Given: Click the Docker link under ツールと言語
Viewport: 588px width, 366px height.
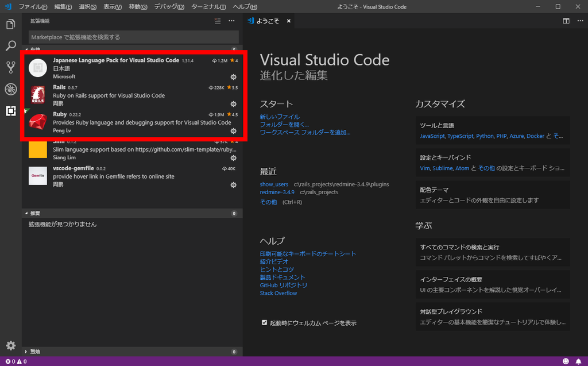Looking at the screenshot, I should 535,136.
